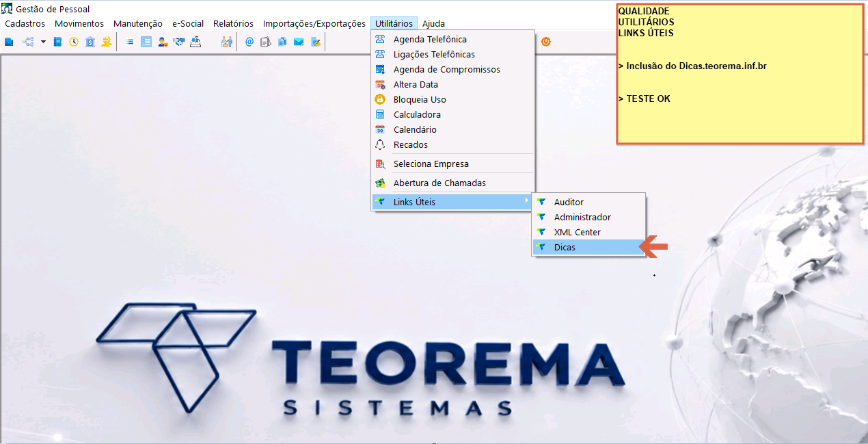Click the yellow crowd toolbar icon
The image size is (868, 444).
(x=106, y=42)
